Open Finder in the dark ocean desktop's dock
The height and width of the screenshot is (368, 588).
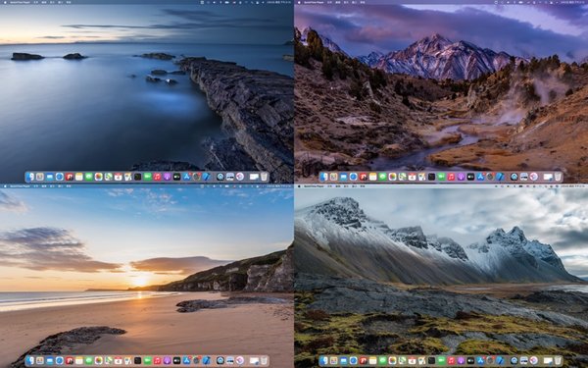[30, 177]
